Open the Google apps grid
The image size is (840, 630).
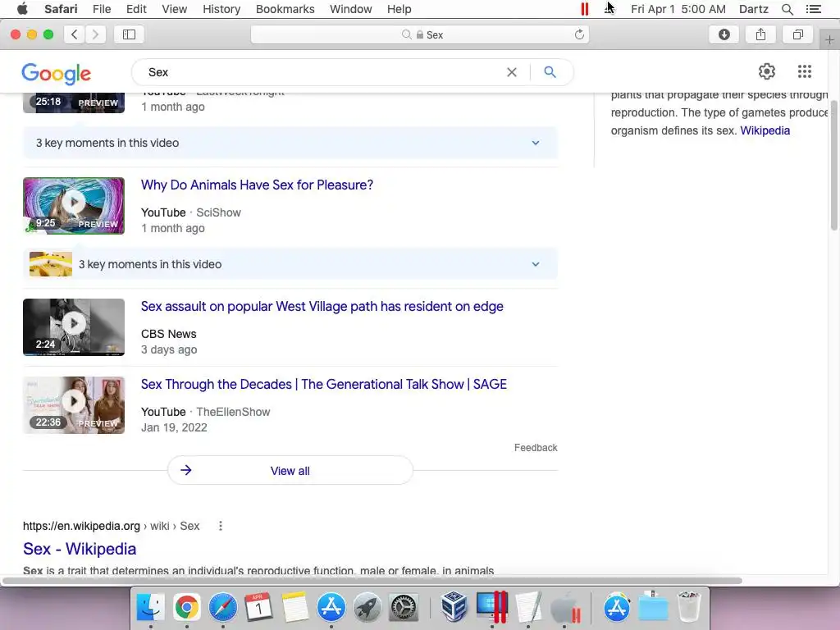tap(804, 71)
